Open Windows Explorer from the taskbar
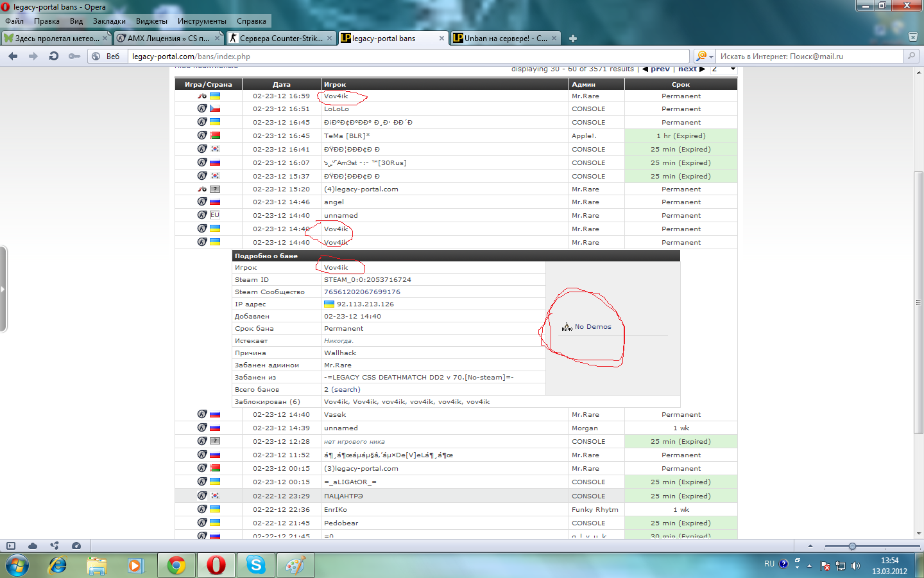The height and width of the screenshot is (578, 924). (x=97, y=566)
